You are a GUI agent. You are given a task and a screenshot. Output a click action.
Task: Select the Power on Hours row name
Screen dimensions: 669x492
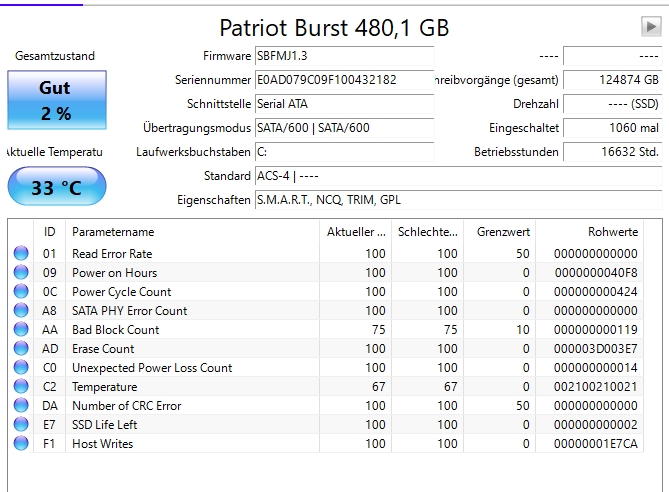pos(114,273)
